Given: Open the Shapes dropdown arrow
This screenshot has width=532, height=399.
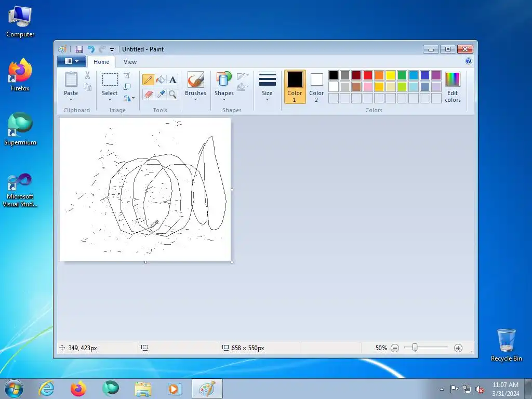Looking at the screenshot, I should [224, 99].
